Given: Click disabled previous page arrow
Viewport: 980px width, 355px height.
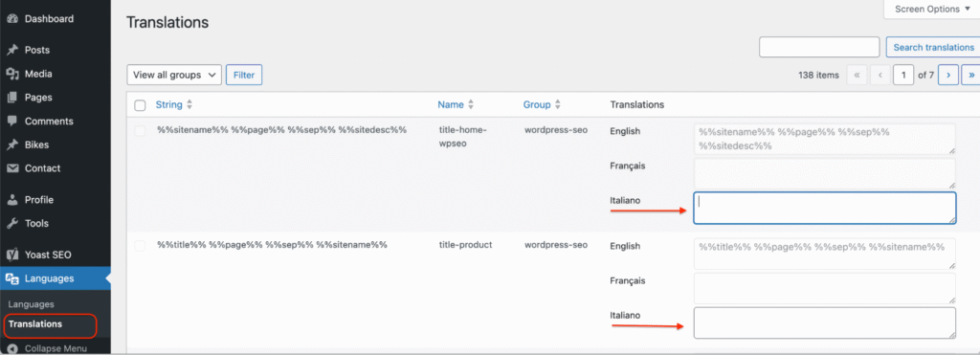Looking at the screenshot, I should pos(880,75).
